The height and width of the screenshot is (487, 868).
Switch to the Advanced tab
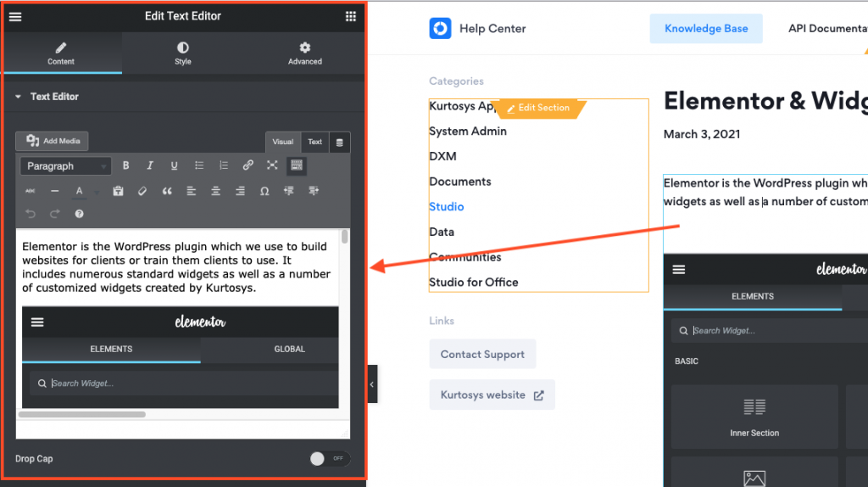(304, 53)
